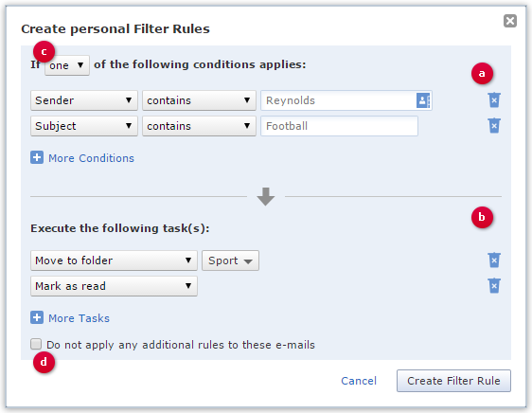
Task: Open contains dropdown in Sender row
Action: point(199,100)
